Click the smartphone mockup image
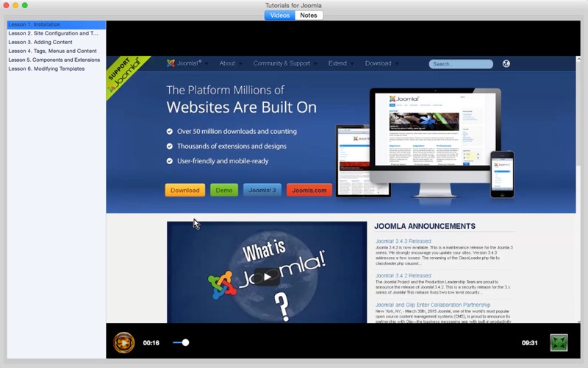This screenshot has height=368, width=588. click(x=503, y=174)
